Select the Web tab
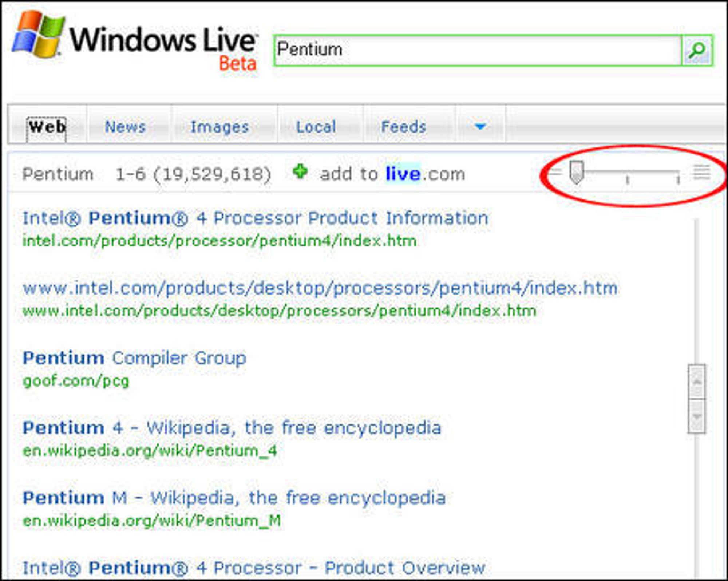The height and width of the screenshot is (581, 728). (x=47, y=127)
